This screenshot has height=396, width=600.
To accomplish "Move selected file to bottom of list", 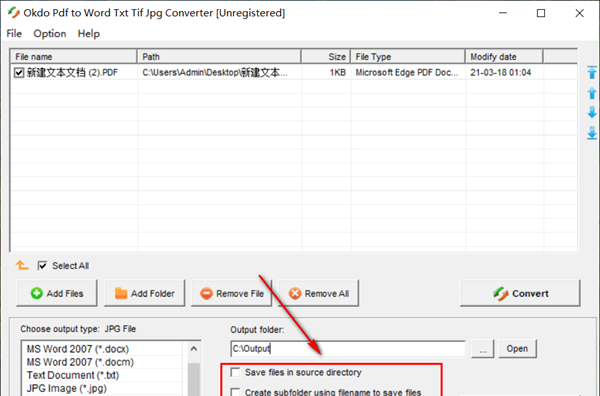I will click(x=592, y=133).
